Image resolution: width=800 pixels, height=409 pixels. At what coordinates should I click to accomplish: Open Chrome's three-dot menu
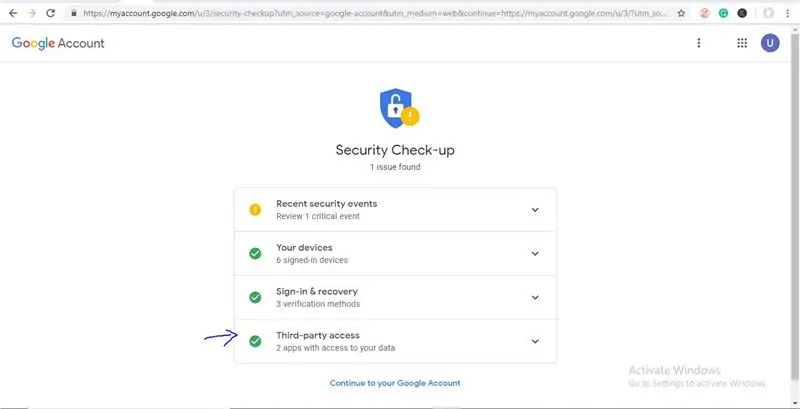click(x=787, y=14)
